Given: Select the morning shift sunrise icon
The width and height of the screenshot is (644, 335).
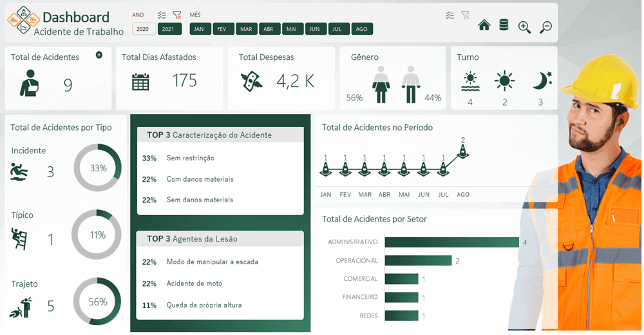Looking at the screenshot, I should point(470,81).
